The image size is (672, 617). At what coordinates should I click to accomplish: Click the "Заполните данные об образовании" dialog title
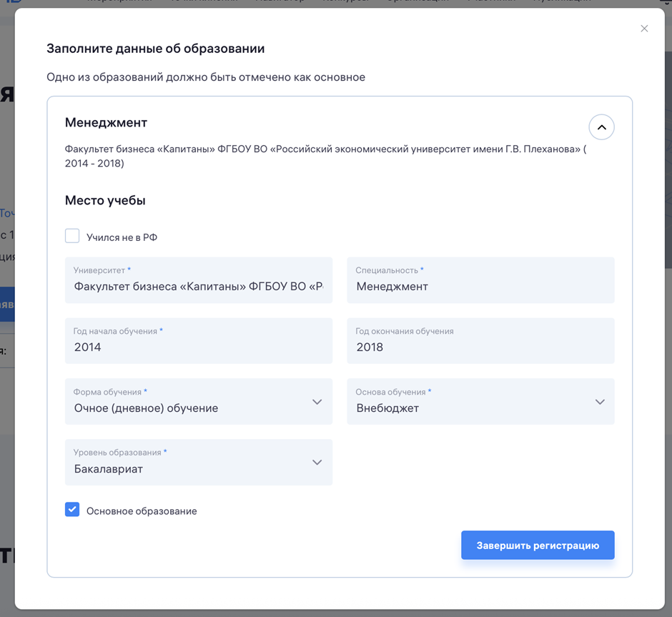(156, 49)
